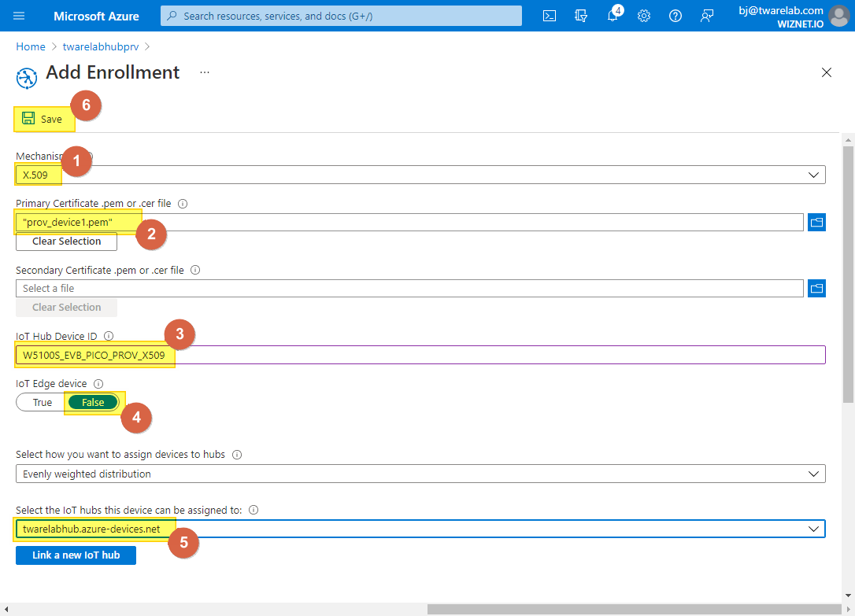Open the Directories and subscriptions filter icon
The width and height of the screenshot is (855, 616).
(x=581, y=16)
